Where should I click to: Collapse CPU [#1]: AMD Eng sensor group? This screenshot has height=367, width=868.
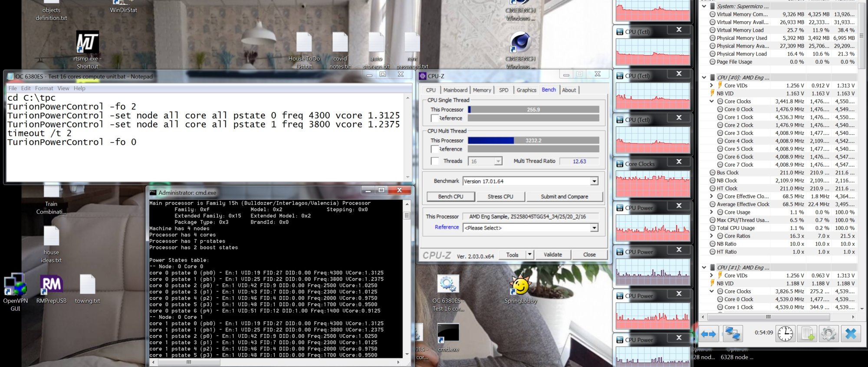[x=704, y=267]
